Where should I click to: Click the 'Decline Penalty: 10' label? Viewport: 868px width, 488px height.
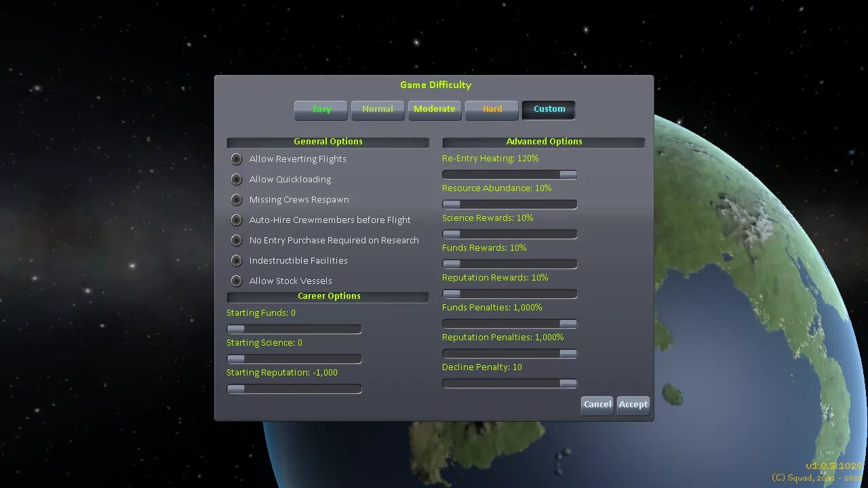coord(482,367)
